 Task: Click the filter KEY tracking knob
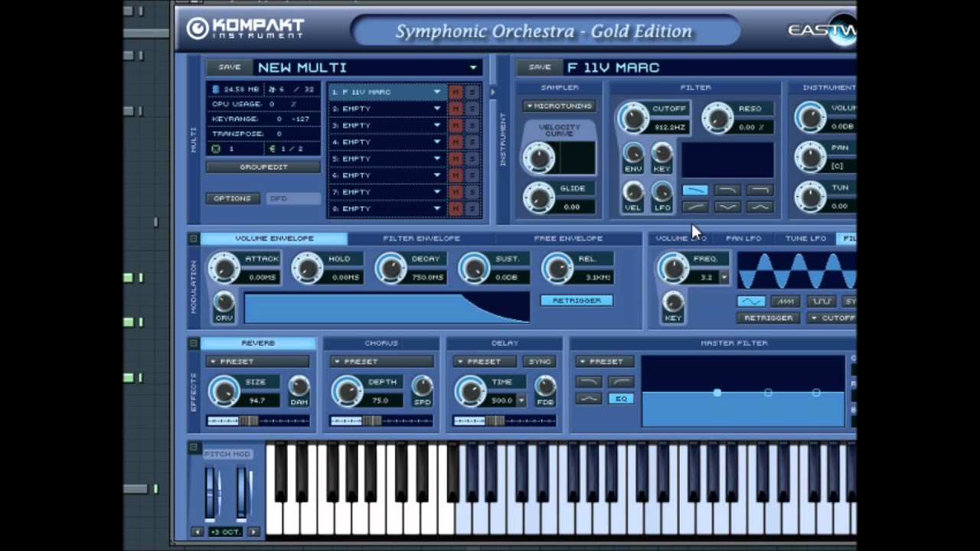[662, 153]
